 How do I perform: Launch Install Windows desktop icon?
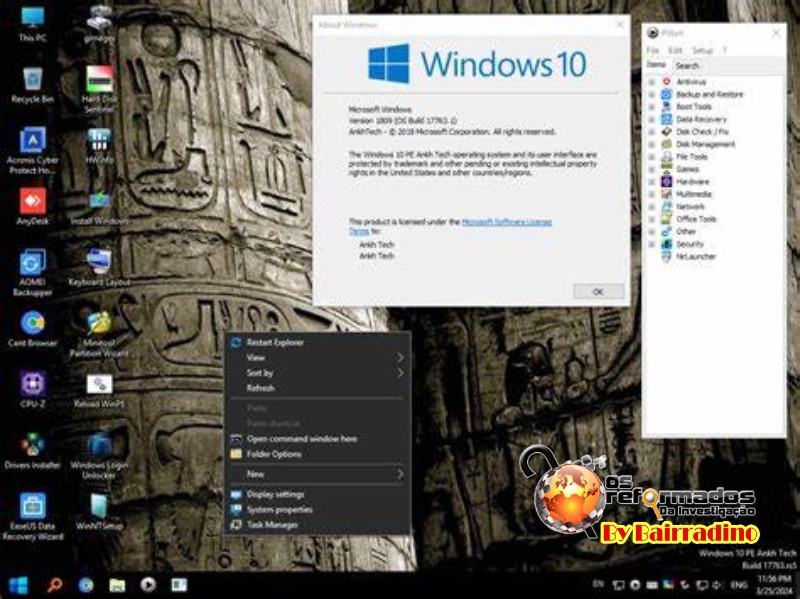tap(99, 207)
